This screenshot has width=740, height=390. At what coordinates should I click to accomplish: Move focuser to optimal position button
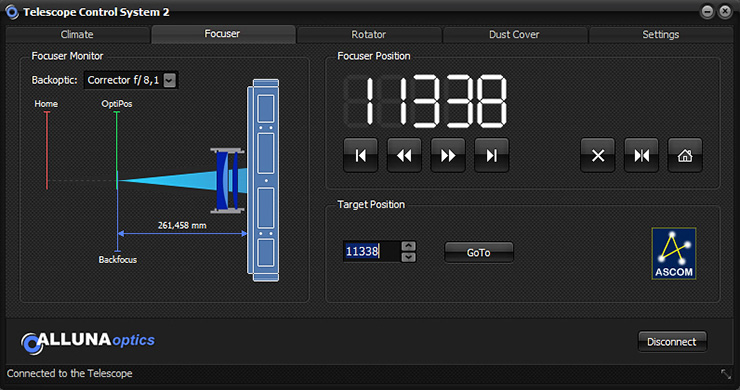(641, 155)
